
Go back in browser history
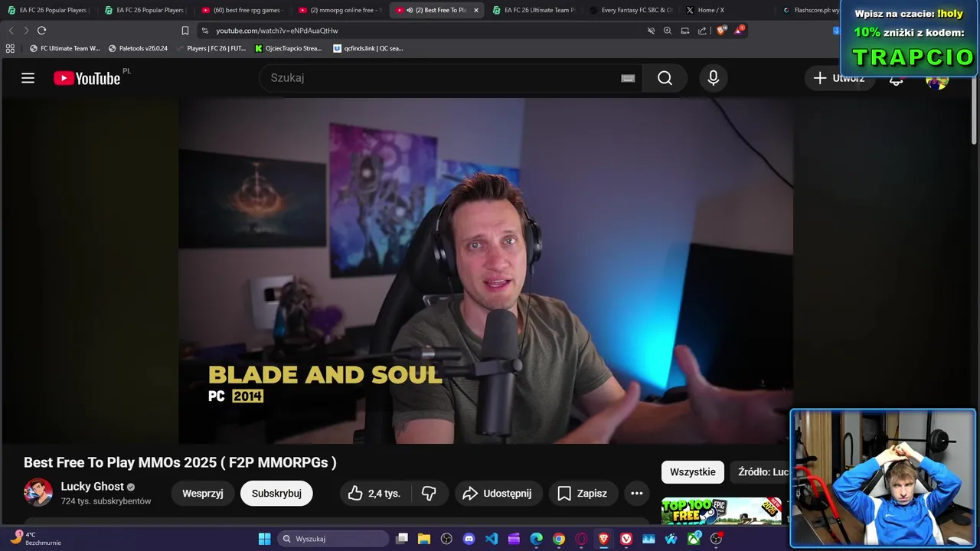[x=11, y=31]
